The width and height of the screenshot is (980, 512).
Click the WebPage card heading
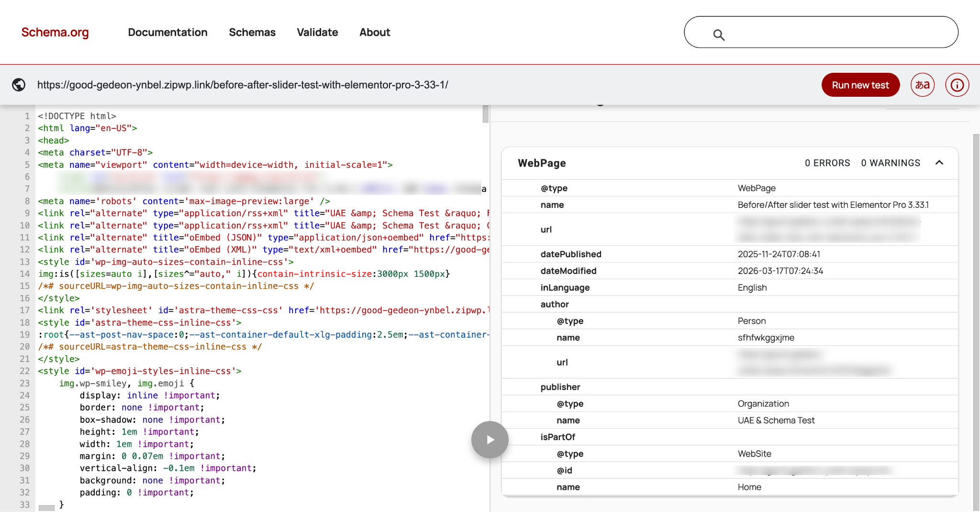542,163
